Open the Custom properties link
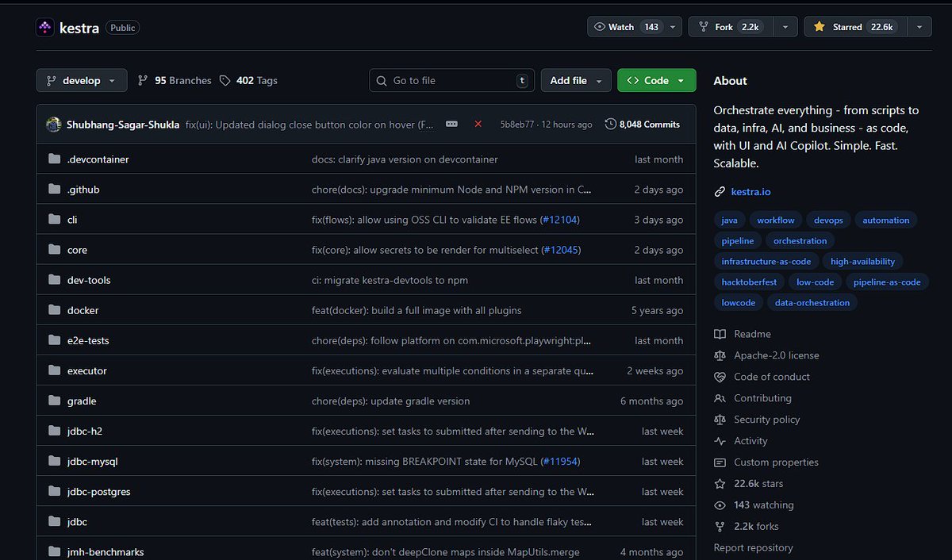952x560 pixels. [x=776, y=462]
